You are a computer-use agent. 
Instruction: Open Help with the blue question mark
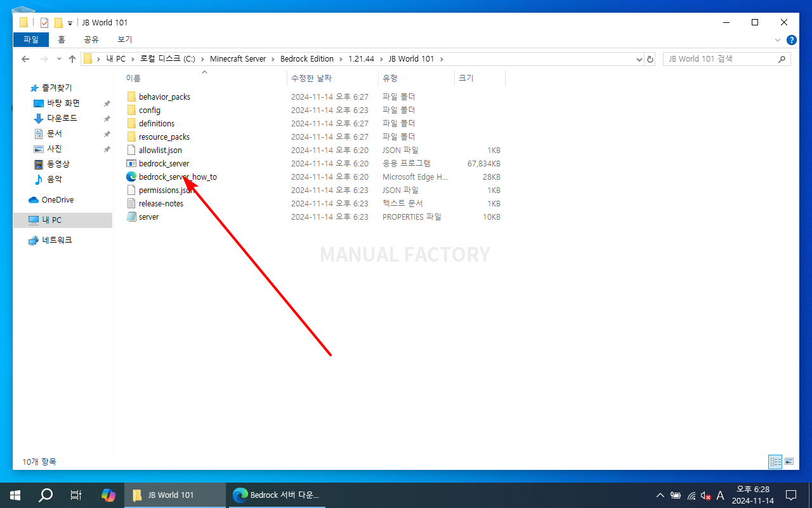[792, 39]
